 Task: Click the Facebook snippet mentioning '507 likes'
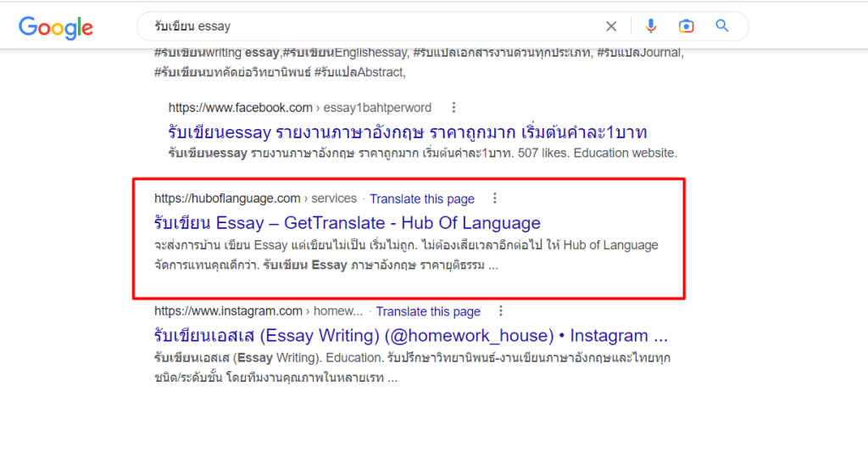click(422, 153)
